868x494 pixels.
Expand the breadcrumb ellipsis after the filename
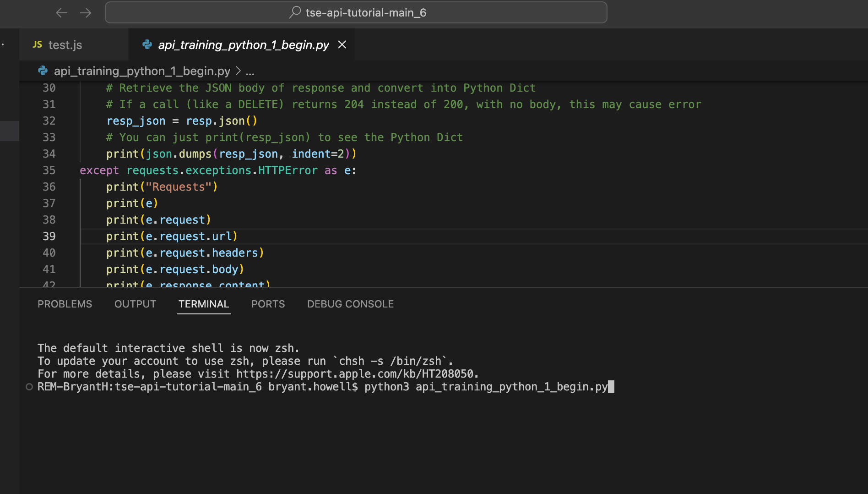pos(250,71)
